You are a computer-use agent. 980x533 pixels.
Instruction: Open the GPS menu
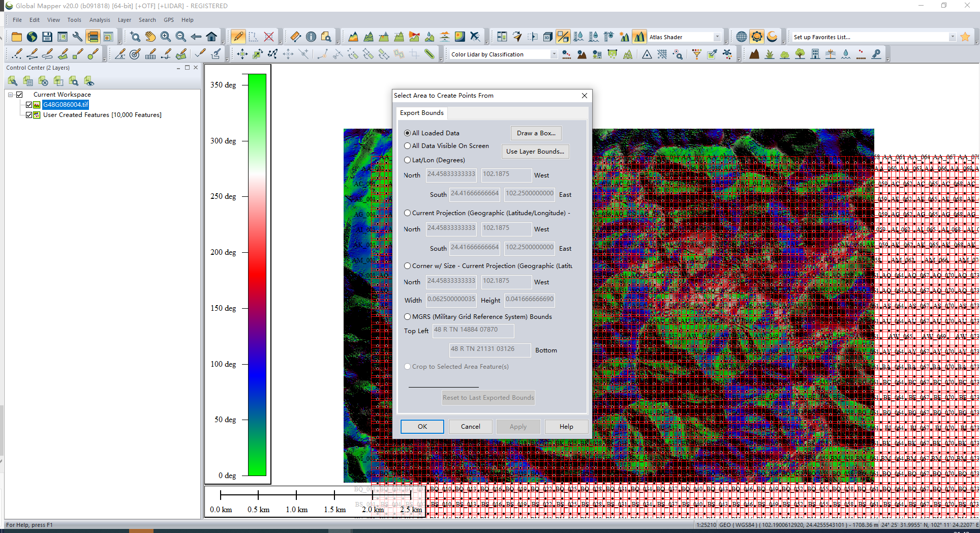pos(169,20)
